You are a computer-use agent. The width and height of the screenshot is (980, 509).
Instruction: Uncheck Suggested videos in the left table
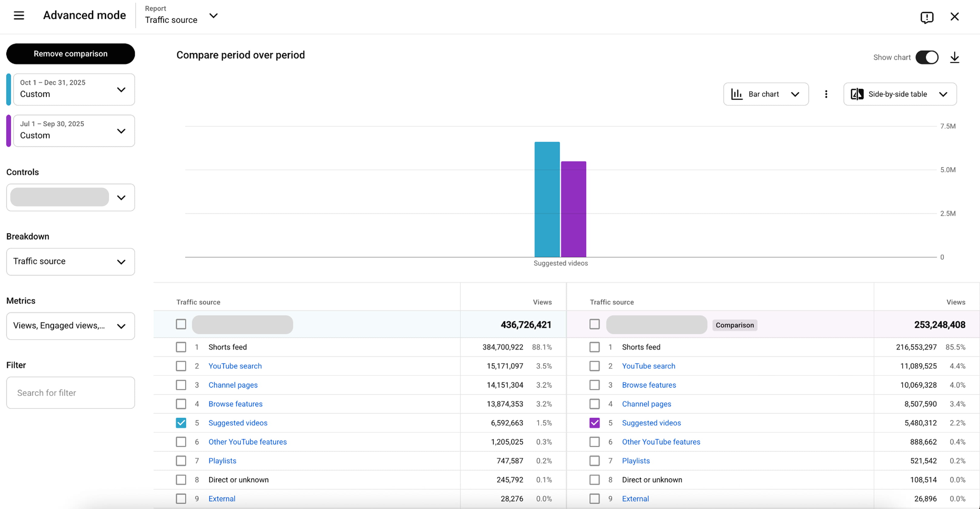(x=181, y=423)
